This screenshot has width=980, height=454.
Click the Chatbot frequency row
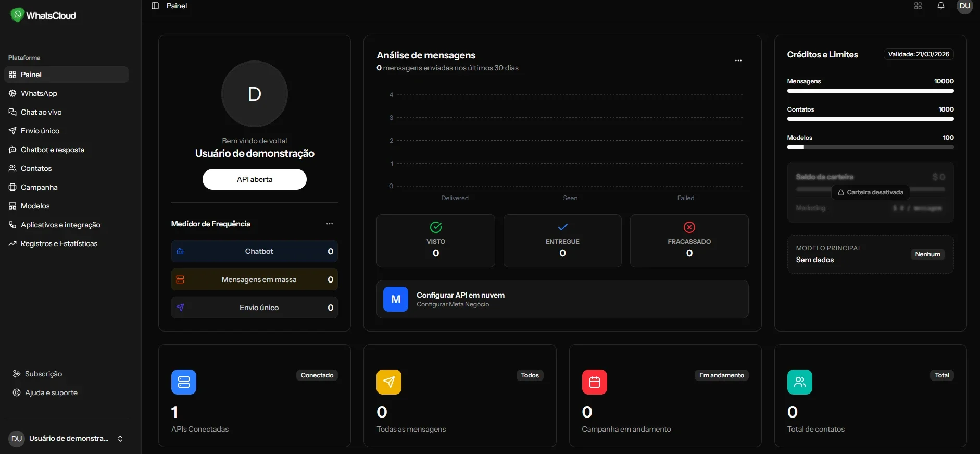(x=255, y=251)
